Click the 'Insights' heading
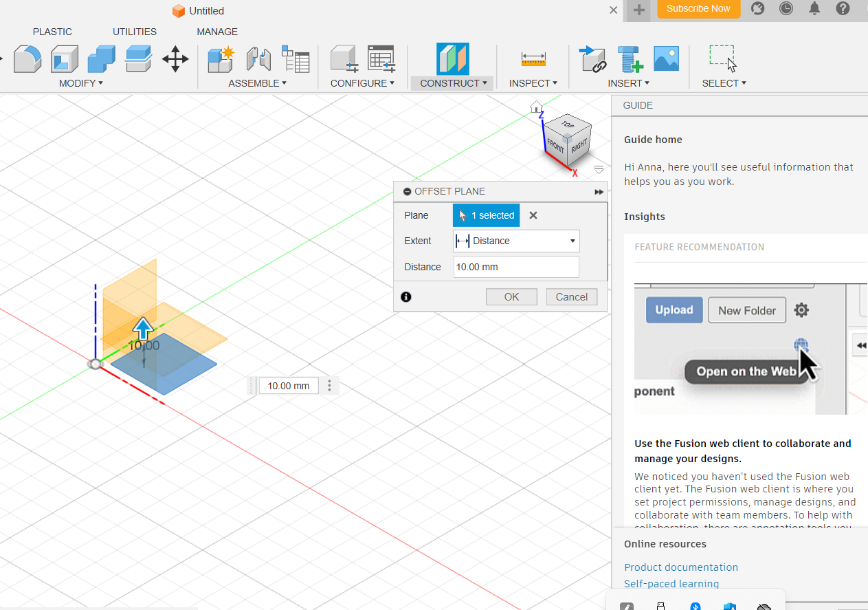Screen dimensions: 868x610 (x=645, y=217)
